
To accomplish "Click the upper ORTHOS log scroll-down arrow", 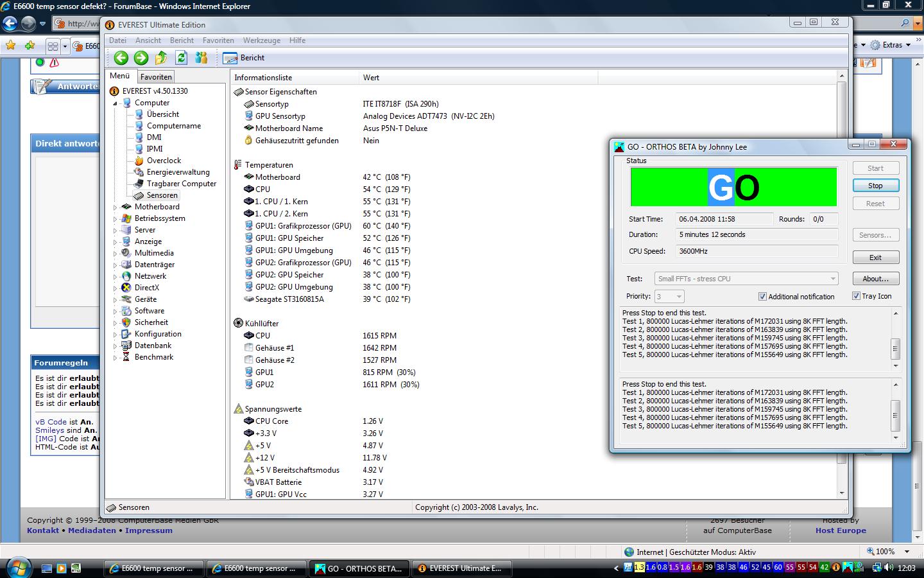I will click(896, 365).
